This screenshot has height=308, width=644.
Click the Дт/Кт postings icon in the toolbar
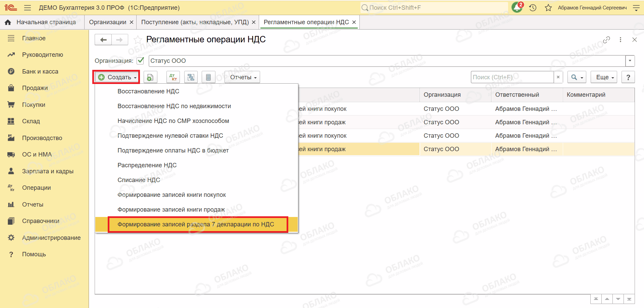click(173, 77)
